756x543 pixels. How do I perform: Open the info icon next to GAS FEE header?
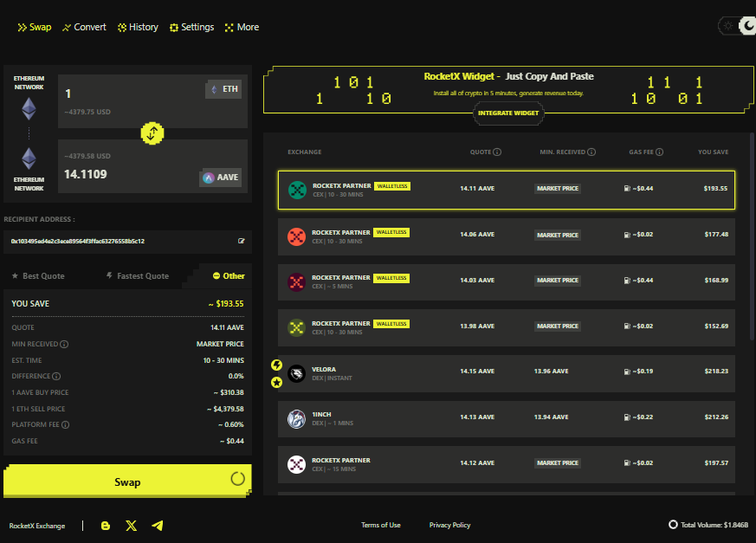[660, 152]
